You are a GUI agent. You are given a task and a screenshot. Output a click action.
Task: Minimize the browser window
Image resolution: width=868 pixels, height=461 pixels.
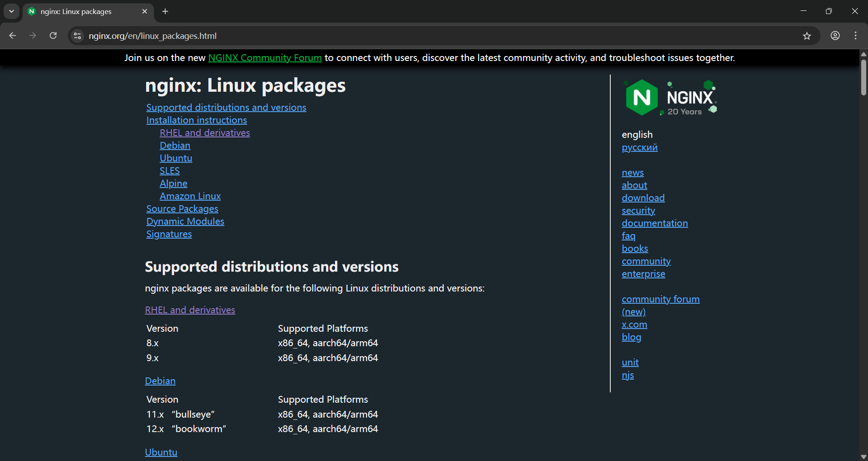click(803, 11)
